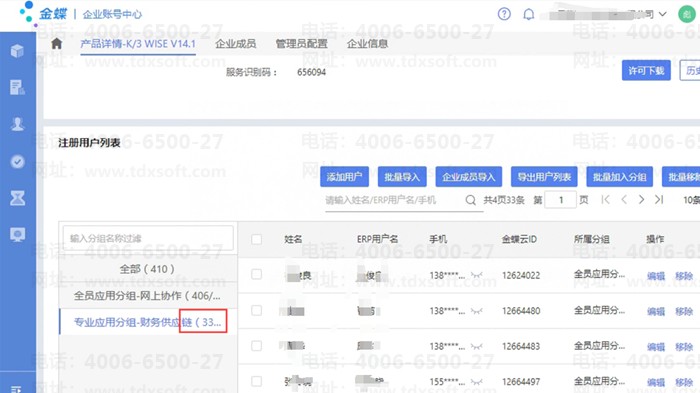Image resolution: width=700 pixels, height=393 pixels.
Task: Check the row with ID 12664483
Action: [256, 346]
